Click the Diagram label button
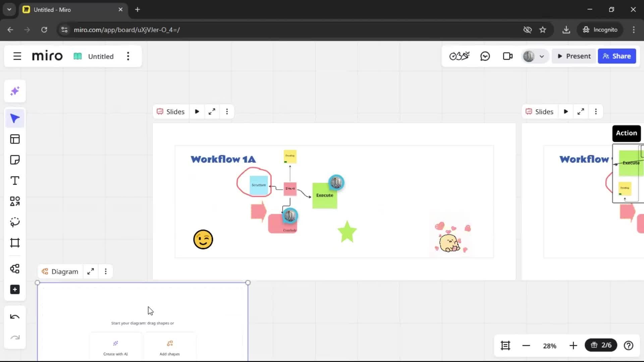 pyautogui.click(x=60, y=271)
